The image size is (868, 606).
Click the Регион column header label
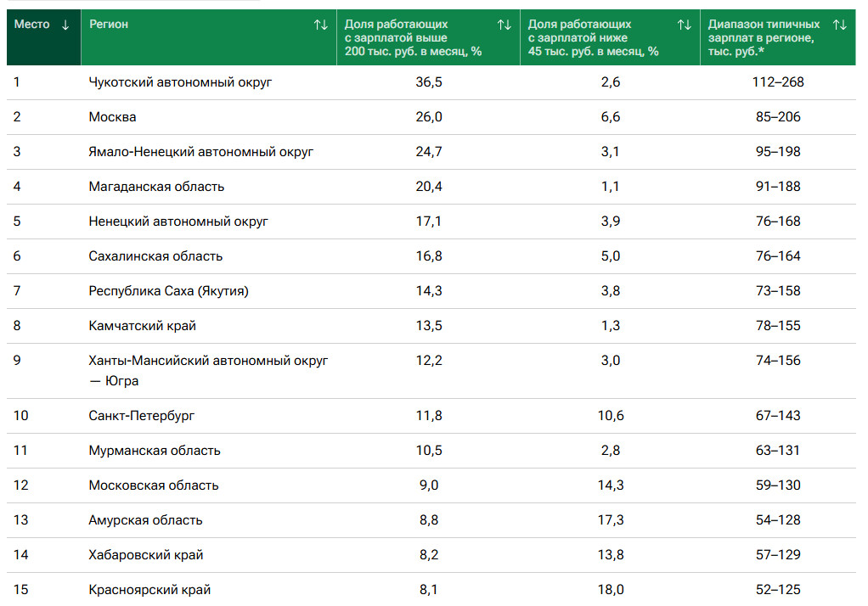click(109, 25)
